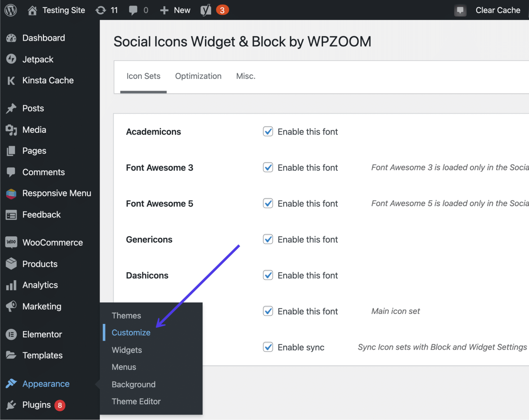
Task: Click the Responsive Menu icon
Action: pos(12,193)
